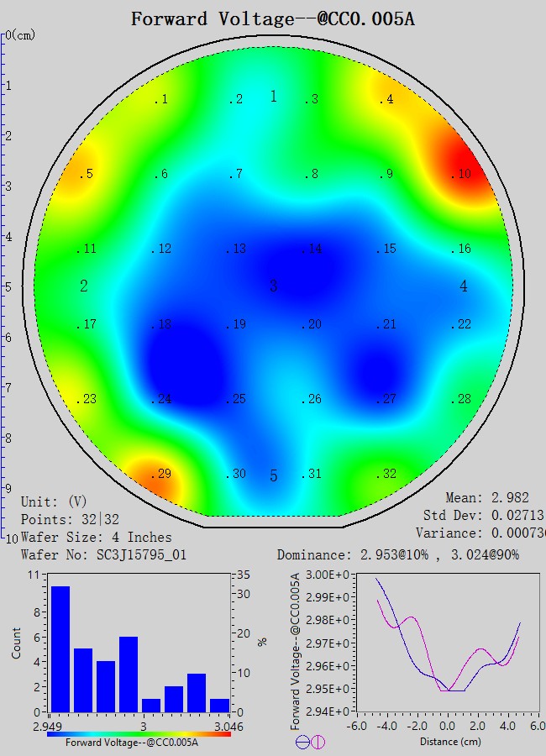Image resolution: width=546 pixels, height=756 pixels.
Task: Click the rainbow color scale bar
Action: 139,733
